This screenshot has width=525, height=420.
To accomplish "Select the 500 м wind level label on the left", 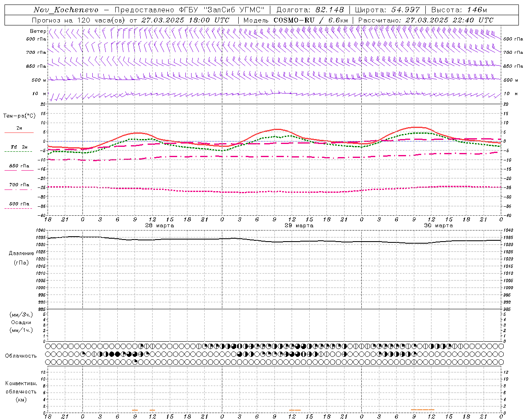I will coord(39,80).
